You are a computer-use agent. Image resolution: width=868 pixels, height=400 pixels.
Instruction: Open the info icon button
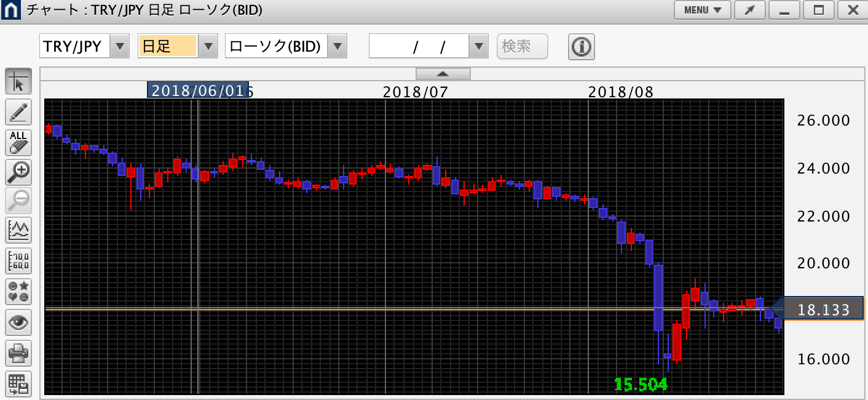[581, 46]
